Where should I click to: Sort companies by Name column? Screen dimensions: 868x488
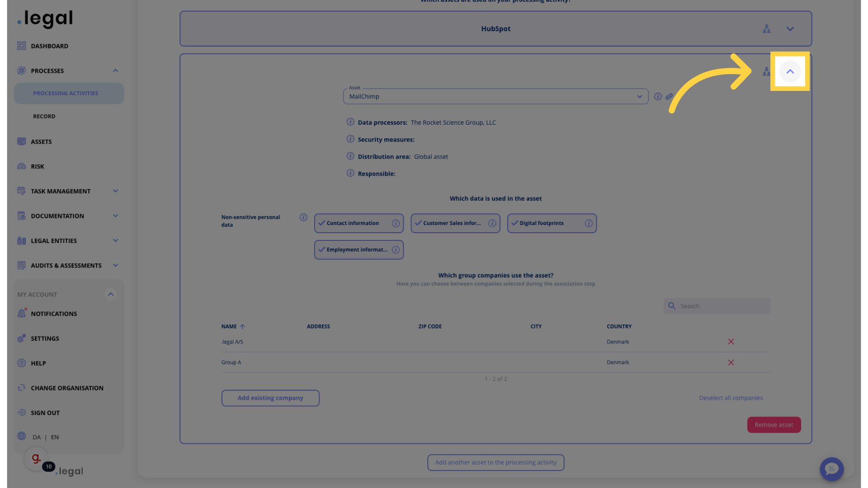233,326
